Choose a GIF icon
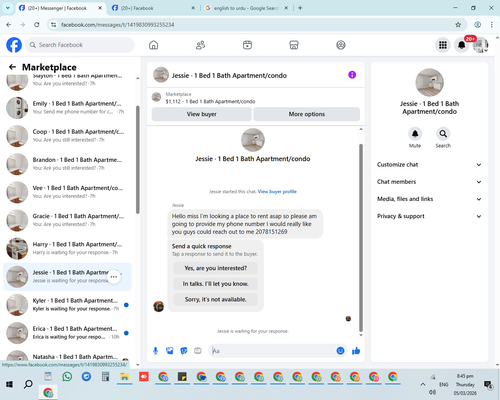Image resolution: width=500 pixels, height=400 pixels. [198, 351]
